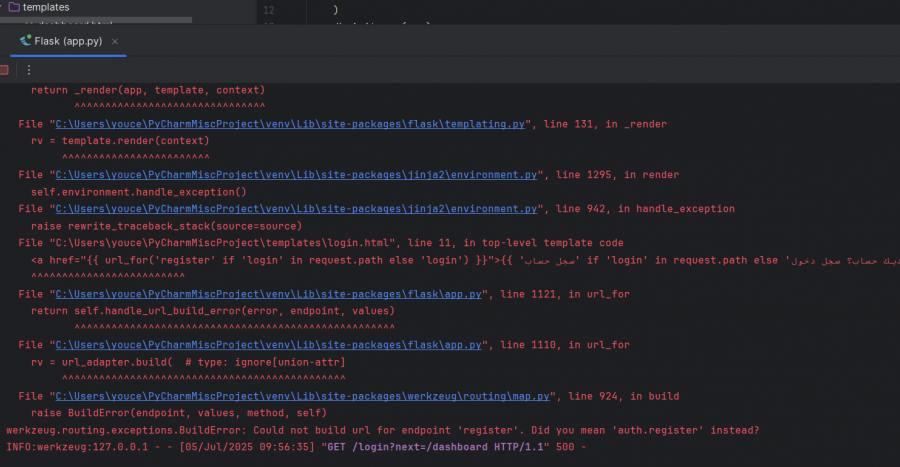Click line number 12 in editor gutter
This screenshot has height=467, width=900.
[x=267, y=9]
